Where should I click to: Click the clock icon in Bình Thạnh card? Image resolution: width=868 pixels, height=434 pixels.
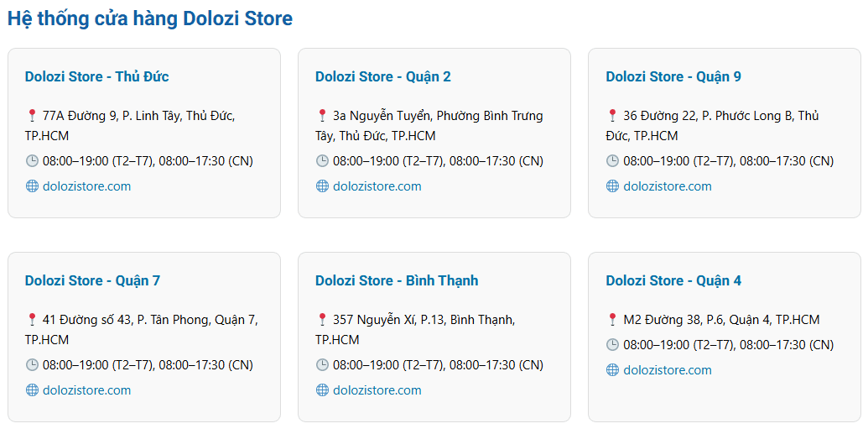click(x=322, y=364)
